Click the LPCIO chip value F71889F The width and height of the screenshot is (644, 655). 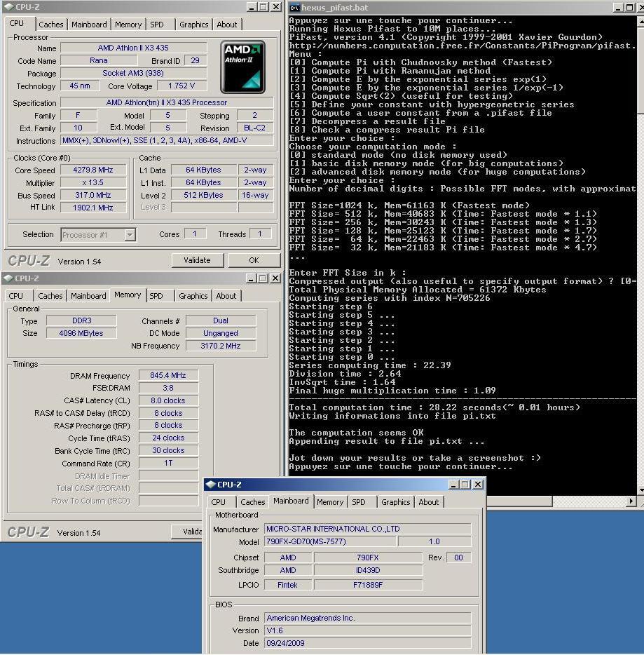pyautogui.click(x=368, y=585)
